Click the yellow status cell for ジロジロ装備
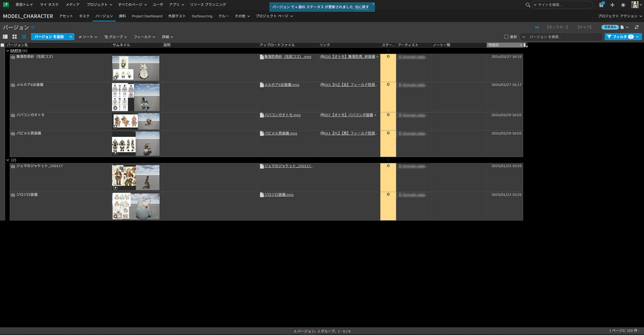Image resolution: width=644 pixels, height=335 pixels. click(x=388, y=206)
